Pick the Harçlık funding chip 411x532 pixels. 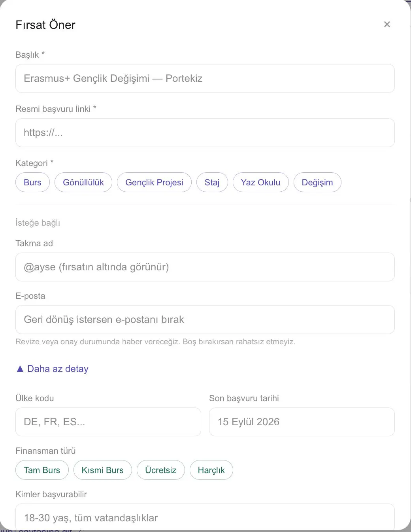point(211,470)
